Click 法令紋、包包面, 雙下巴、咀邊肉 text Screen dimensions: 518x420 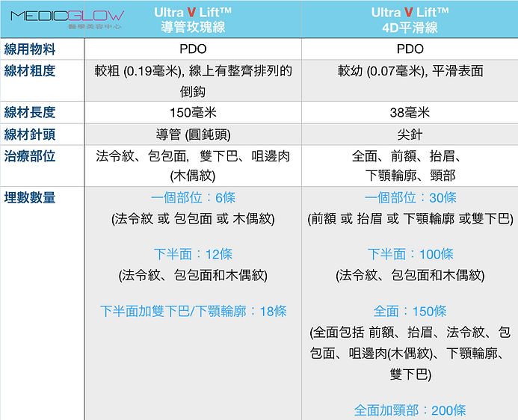coord(193,156)
